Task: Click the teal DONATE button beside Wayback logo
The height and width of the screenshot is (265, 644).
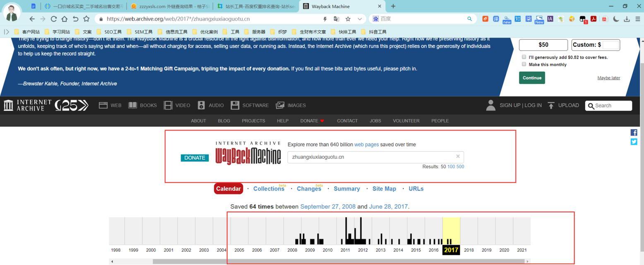Action: click(195, 158)
